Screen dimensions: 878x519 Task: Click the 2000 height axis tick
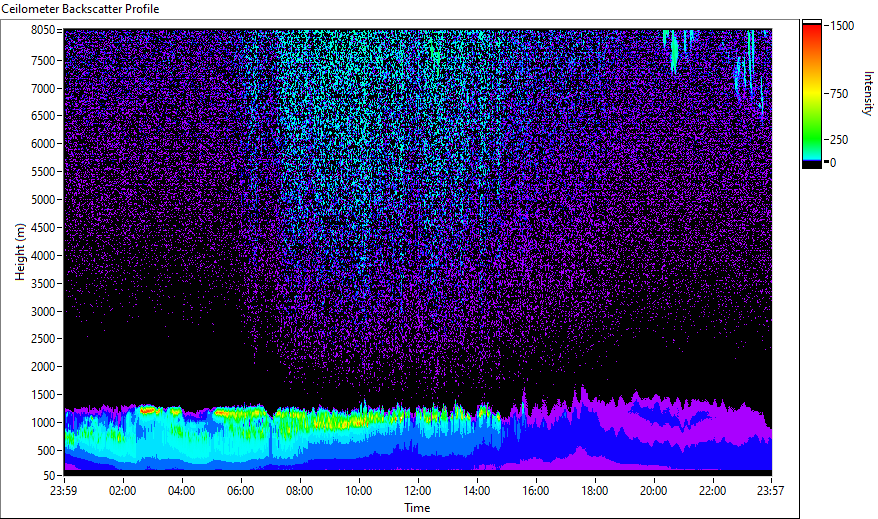click(x=43, y=367)
